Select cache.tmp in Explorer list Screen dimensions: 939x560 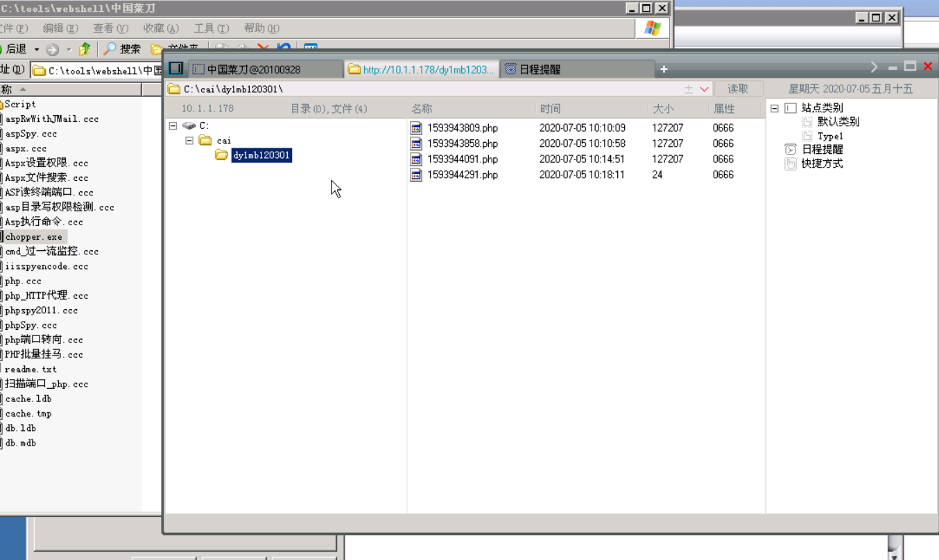(28, 414)
